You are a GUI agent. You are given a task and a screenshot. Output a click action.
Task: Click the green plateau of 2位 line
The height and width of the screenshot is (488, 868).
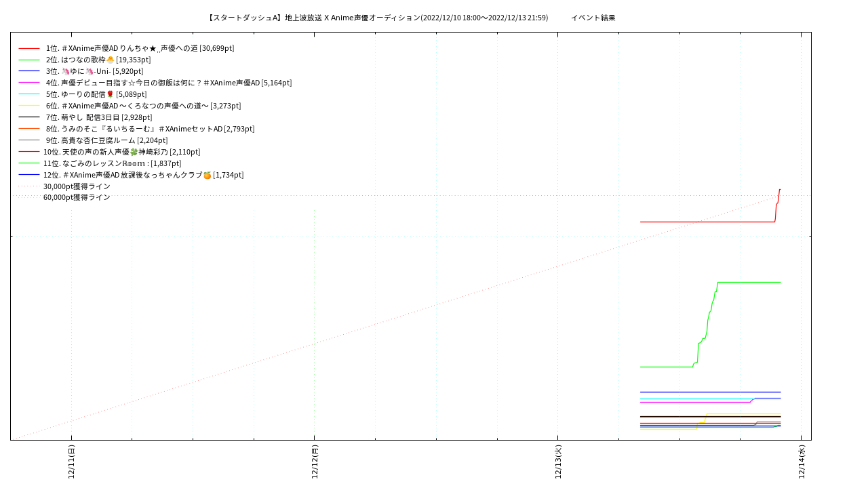(x=749, y=282)
